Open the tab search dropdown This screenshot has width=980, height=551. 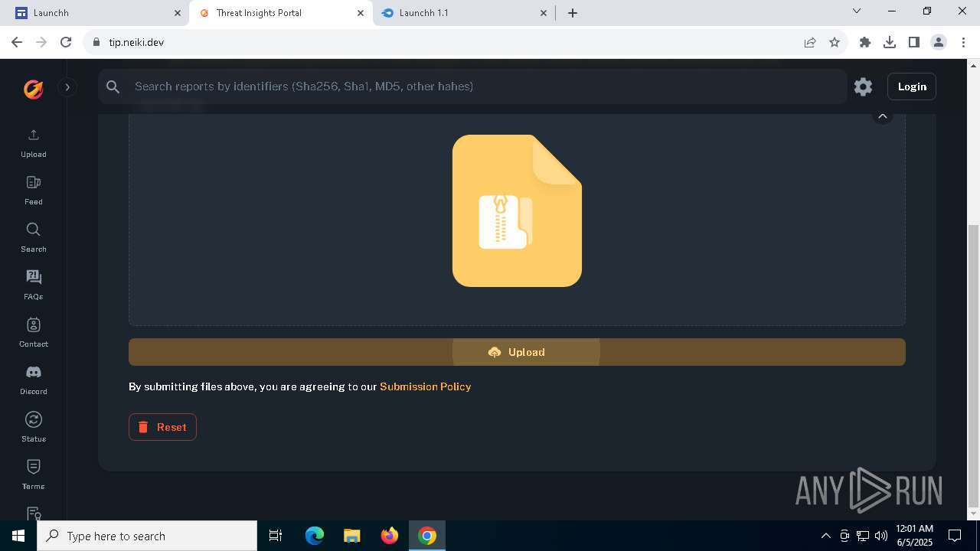tap(857, 11)
